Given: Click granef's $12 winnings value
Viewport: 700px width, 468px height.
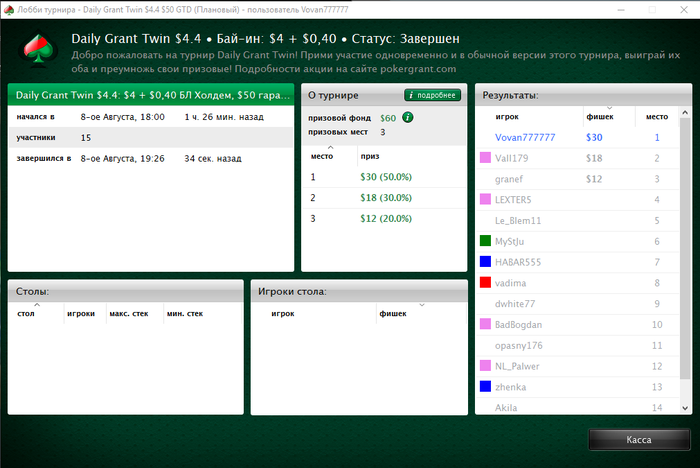Looking at the screenshot, I should coord(594,179).
